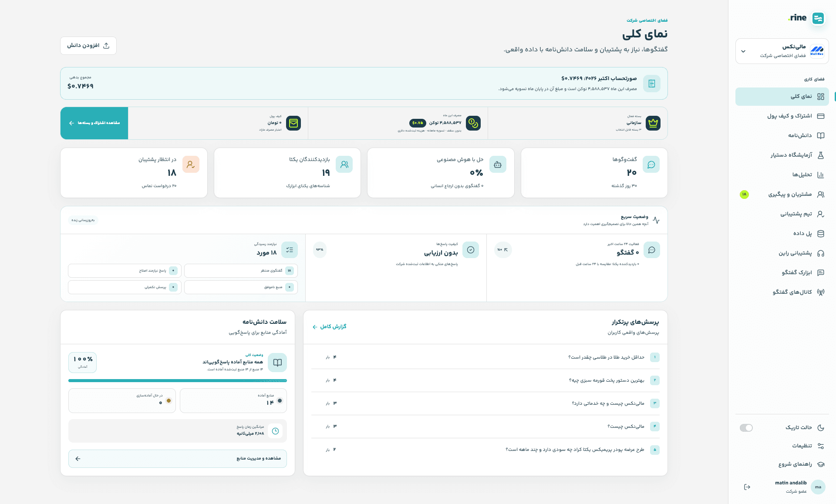836x504 pixels.
Task: Click the logout icon beside matin andalib
Action: (747, 487)
